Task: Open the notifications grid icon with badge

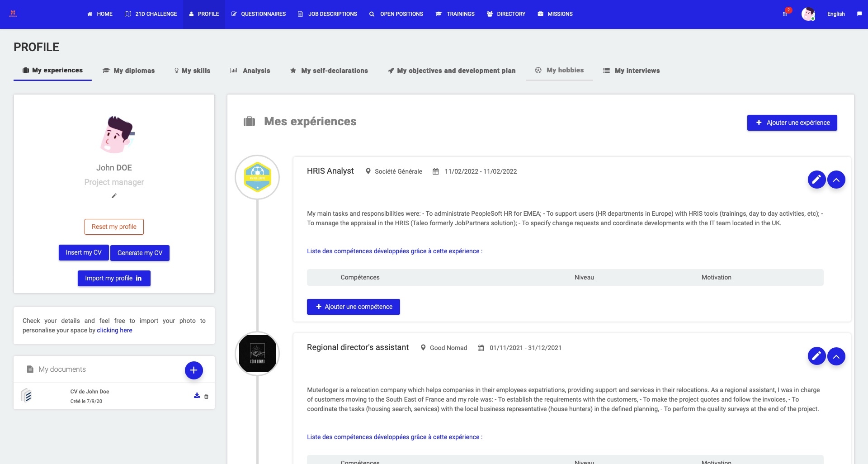Action: pos(785,13)
